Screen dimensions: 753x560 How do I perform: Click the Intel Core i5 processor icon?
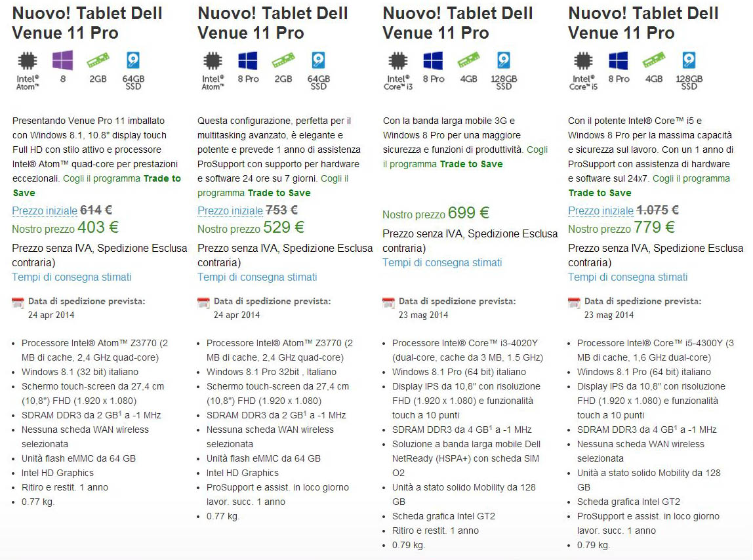(x=582, y=62)
